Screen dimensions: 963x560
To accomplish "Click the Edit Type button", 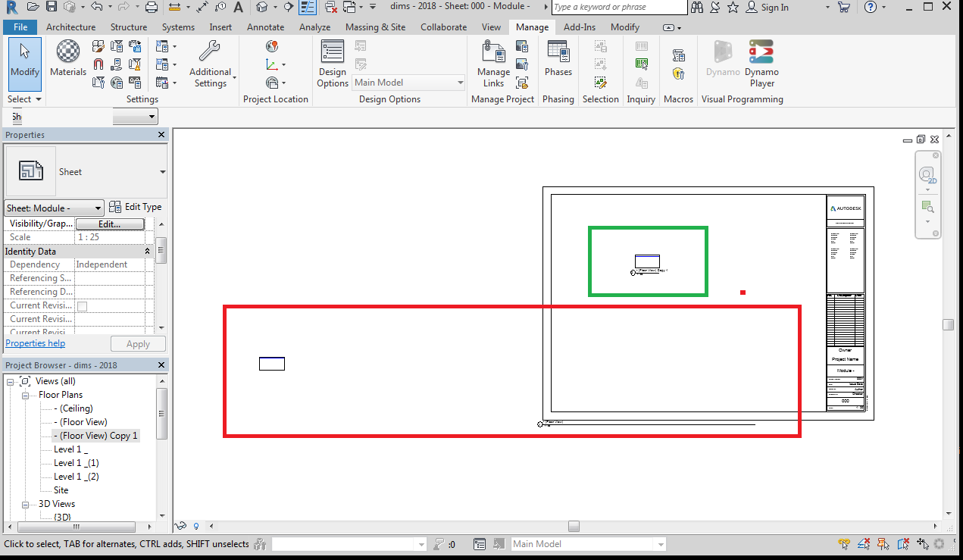I will (136, 207).
